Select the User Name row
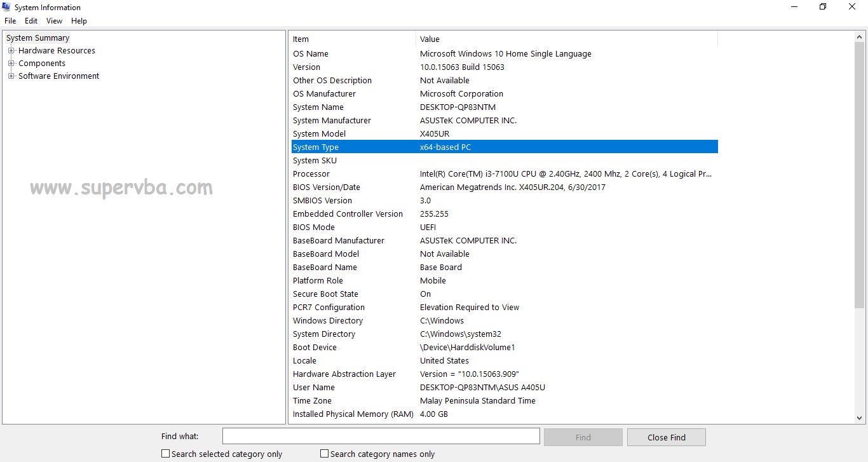868x462 pixels. pos(505,388)
